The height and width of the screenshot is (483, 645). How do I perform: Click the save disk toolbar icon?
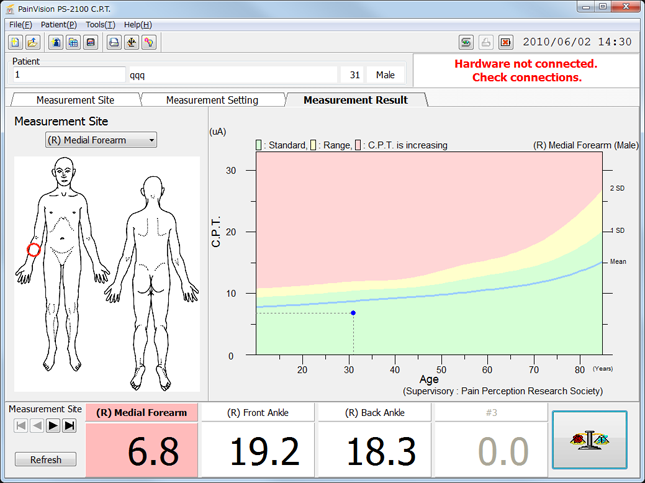point(91,42)
